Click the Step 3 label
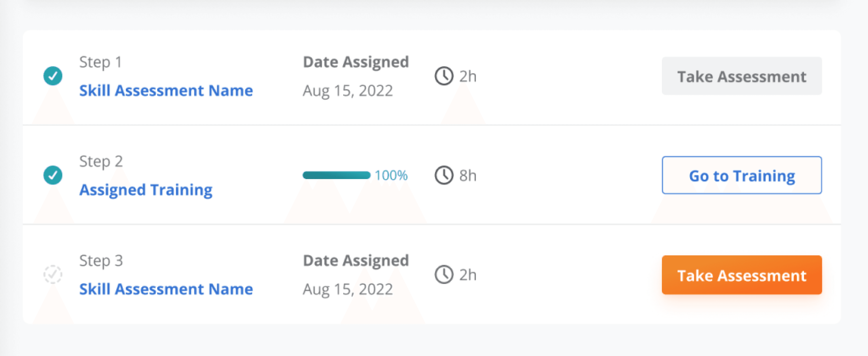The height and width of the screenshot is (356, 868). tap(101, 261)
